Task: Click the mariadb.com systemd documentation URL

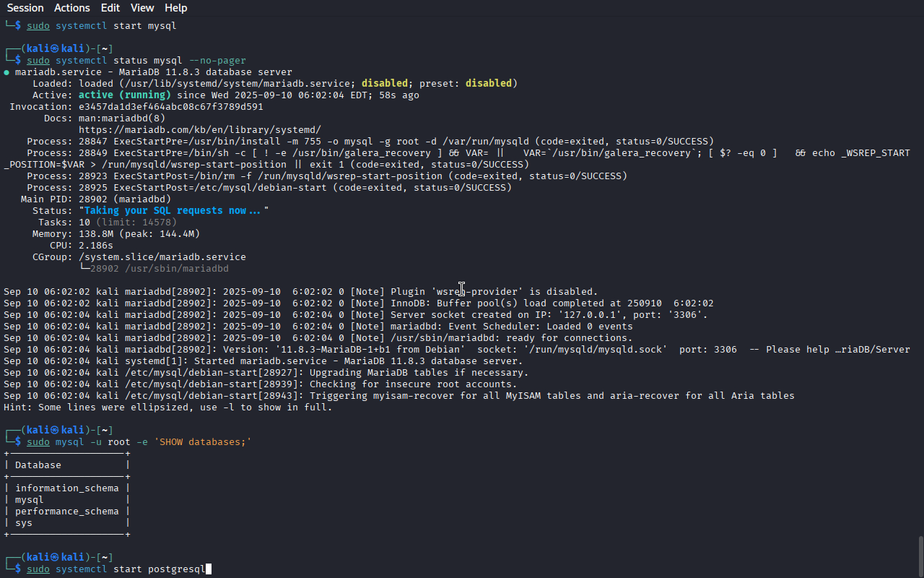Action: [x=200, y=130]
